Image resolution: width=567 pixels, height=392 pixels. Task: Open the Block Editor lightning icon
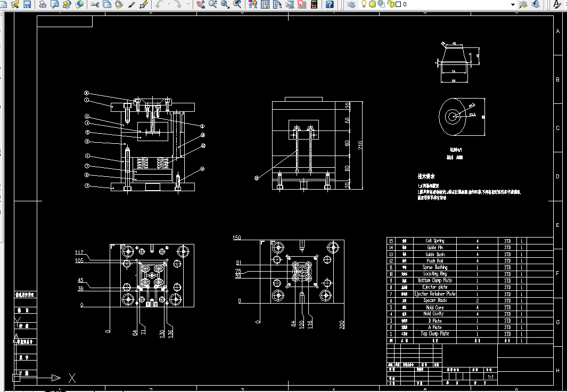click(144, 4)
